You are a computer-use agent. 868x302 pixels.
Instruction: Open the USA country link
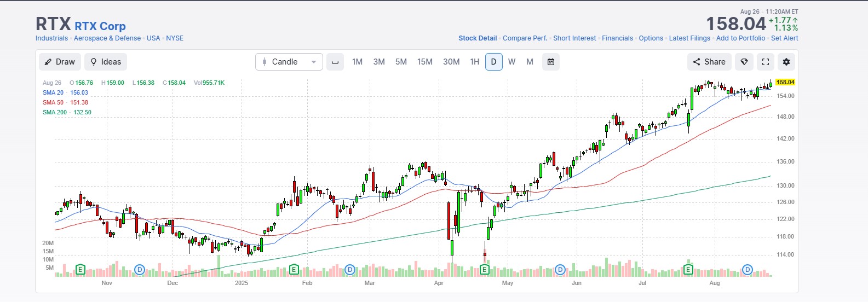point(153,38)
